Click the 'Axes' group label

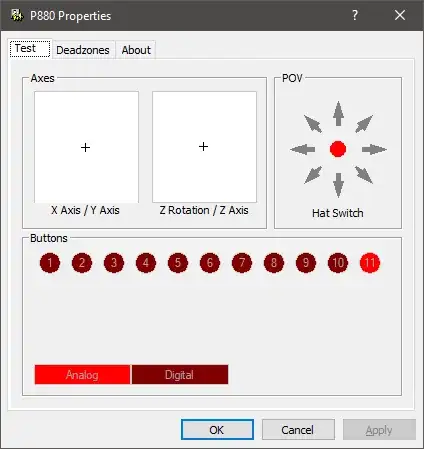tap(42, 78)
